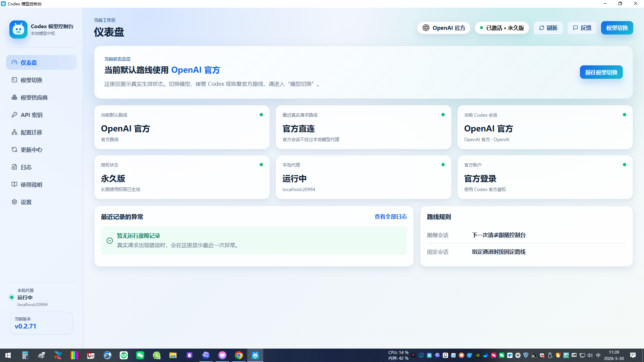Click the rainbow color bars taskbar icon
The image size is (644, 362).
click(x=74, y=355)
